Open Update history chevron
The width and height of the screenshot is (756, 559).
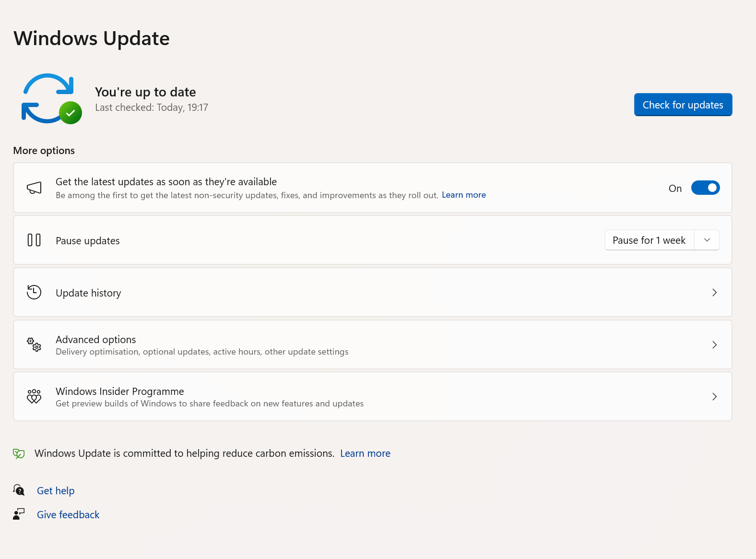tap(714, 292)
